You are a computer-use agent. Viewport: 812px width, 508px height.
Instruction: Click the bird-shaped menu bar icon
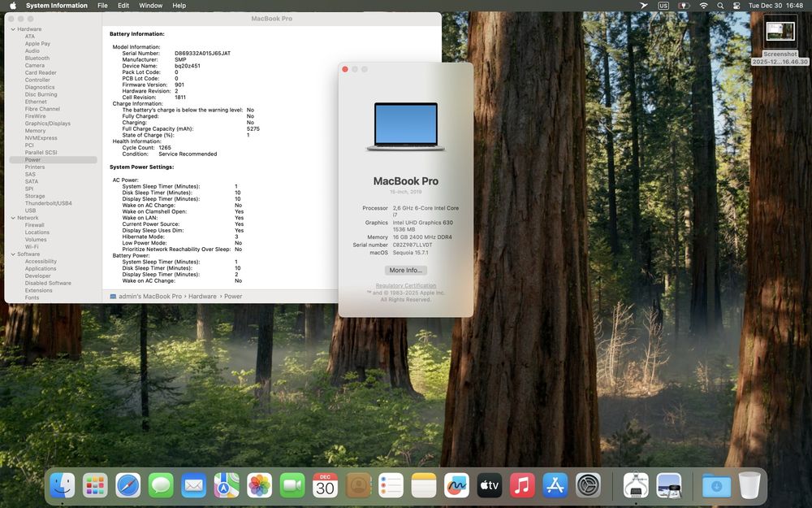coord(643,6)
